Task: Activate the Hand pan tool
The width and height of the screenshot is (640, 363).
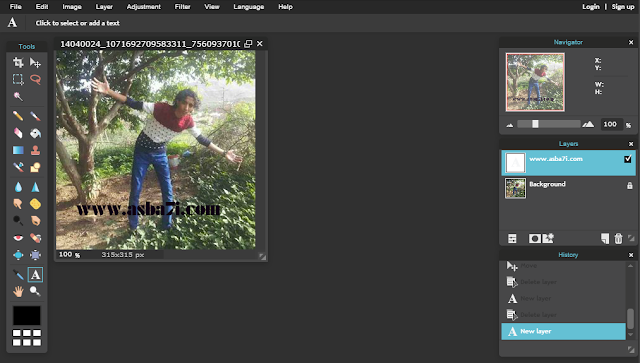Action: pos(18,291)
